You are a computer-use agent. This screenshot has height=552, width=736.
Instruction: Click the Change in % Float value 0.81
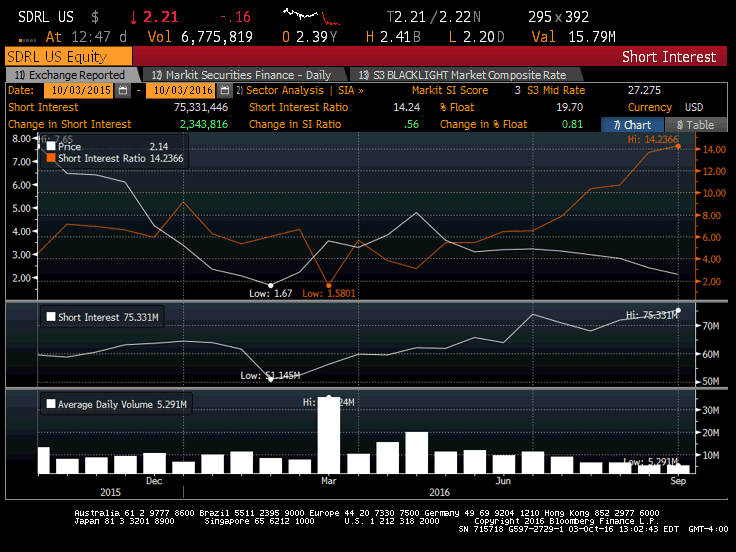572,124
